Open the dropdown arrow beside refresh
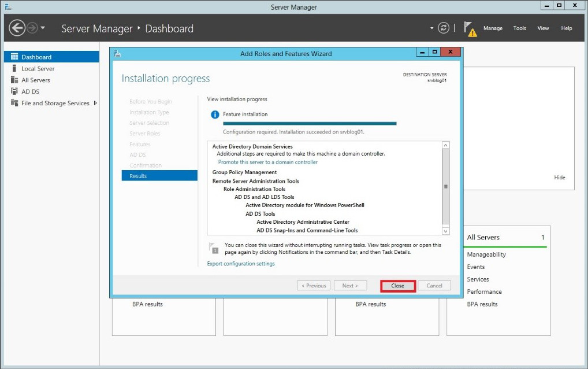The height and width of the screenshot is (369, 588). coord(431,28)
